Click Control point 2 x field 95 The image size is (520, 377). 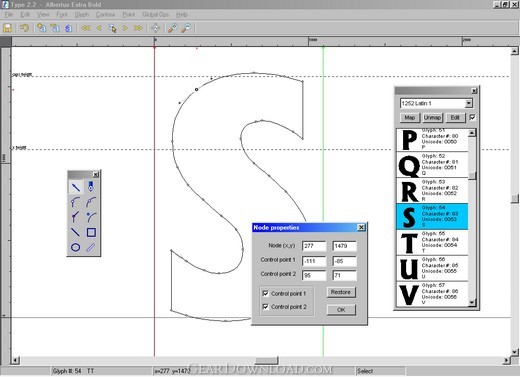coord(314,275)
